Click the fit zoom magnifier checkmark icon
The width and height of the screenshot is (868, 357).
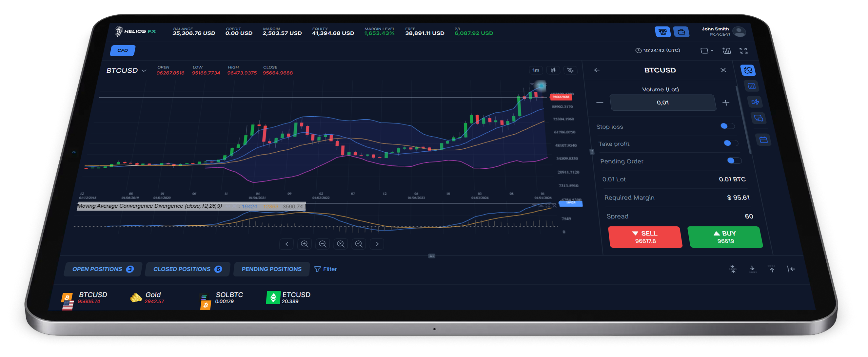tap(359, 244)
